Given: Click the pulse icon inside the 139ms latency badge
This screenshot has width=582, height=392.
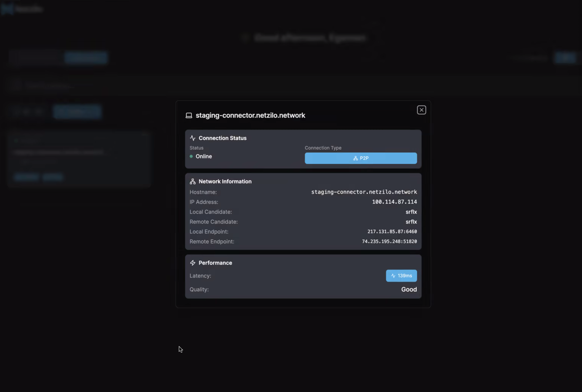Looking at the screenshot, I should 393,276.
